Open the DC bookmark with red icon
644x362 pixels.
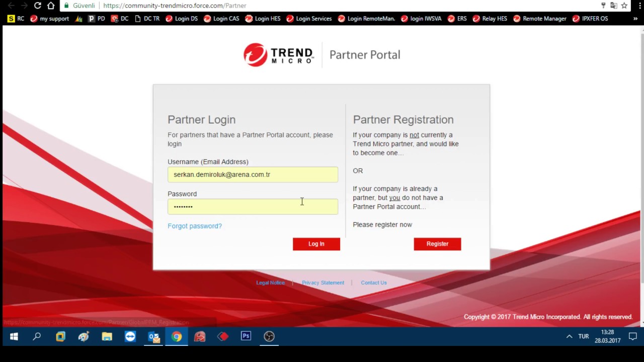pyautogui.click(x=120, y=19)
